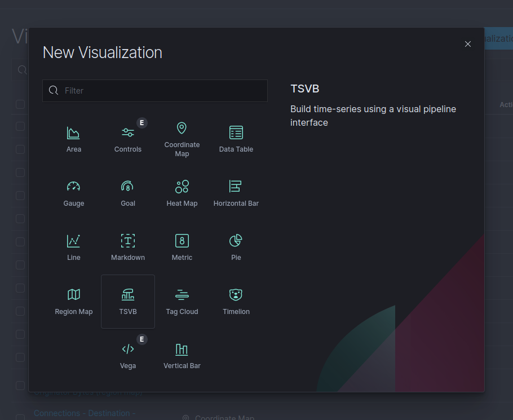513x420 pixels.
Task: Choose the Controls visualization
Action: 128,138
